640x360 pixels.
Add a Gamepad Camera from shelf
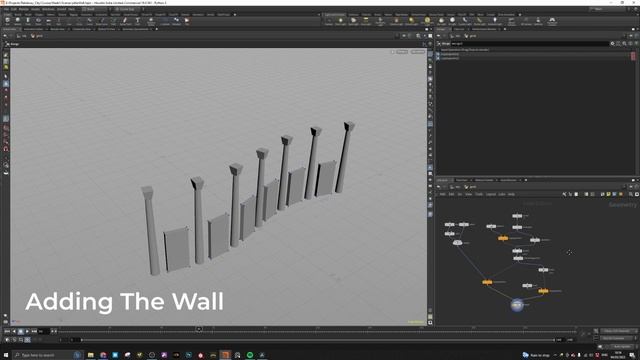pyautogui.click(x=552, y=22)
